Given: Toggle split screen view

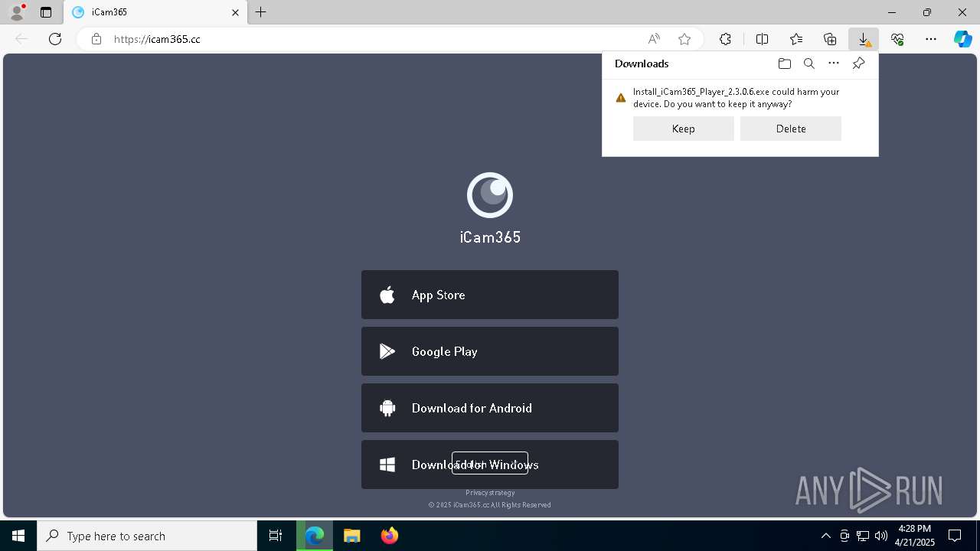Looking at the screenshot, I should click(762, 39).
